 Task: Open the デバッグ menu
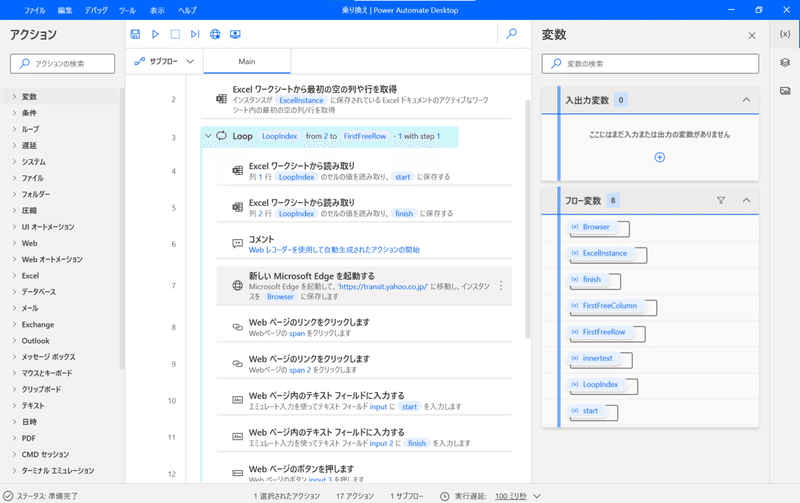96,10
